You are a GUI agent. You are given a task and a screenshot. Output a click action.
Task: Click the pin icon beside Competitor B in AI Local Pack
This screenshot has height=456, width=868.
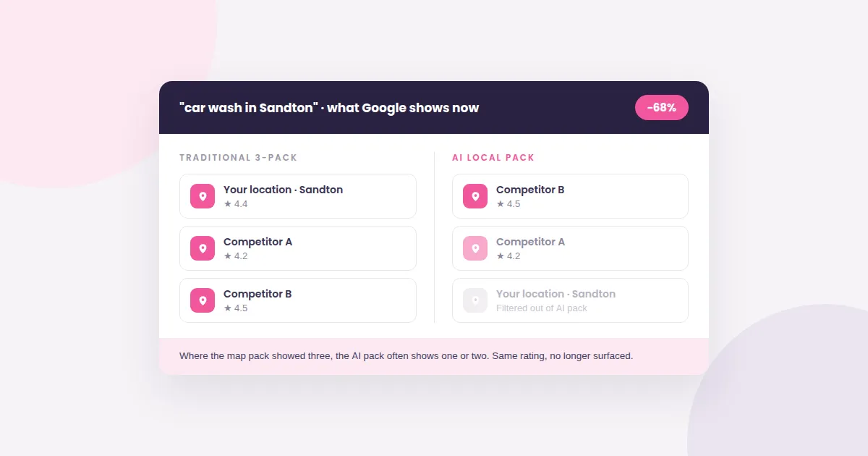point(475,196)
